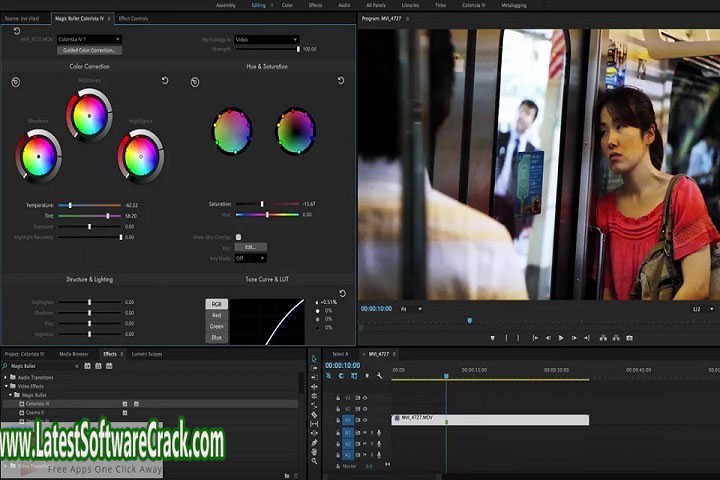Click the circular icon left of Color Correction wheels
The width and height of the screenshot is (720, 480).
(16, 82)
